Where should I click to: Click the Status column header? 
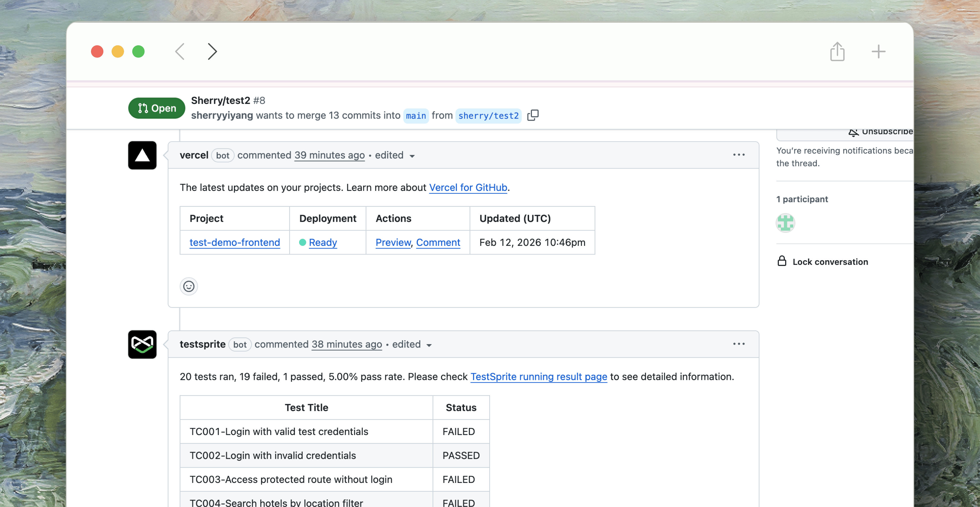point(461,407)
